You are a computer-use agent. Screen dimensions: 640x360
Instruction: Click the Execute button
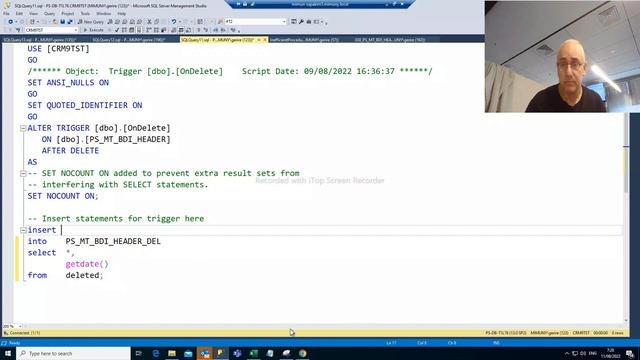(x=93, y=30)
